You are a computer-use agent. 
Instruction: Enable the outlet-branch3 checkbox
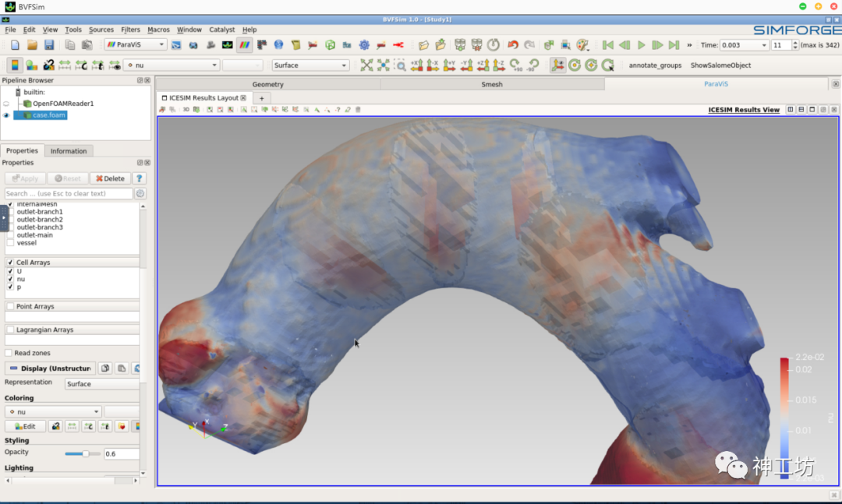(x=10, y=227)
